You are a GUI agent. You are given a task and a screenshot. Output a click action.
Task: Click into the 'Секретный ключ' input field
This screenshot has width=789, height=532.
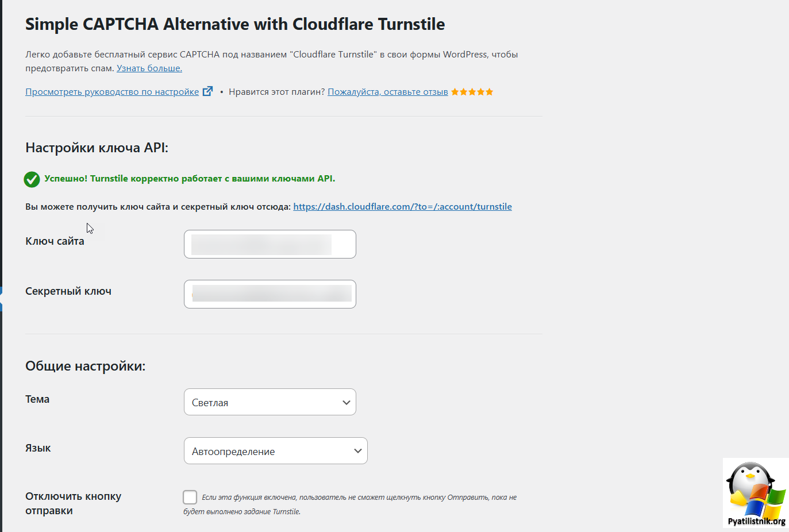click(x=270, y=294)
